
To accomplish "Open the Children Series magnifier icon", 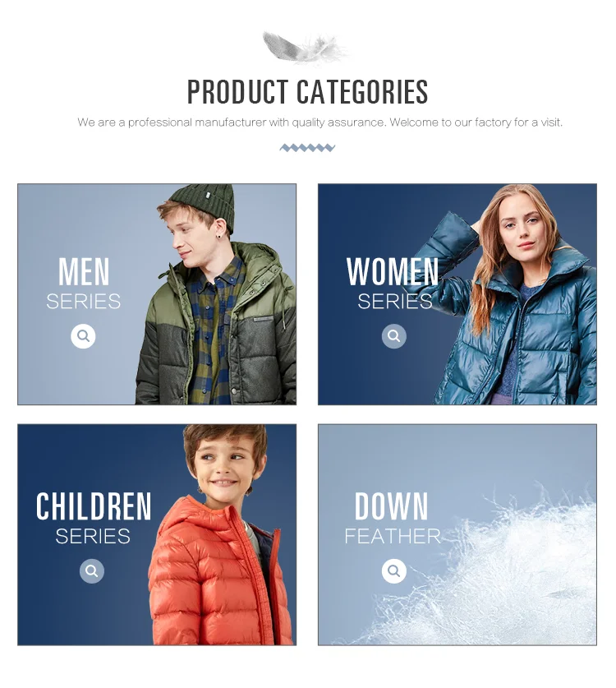I will [x=92, y=570].
